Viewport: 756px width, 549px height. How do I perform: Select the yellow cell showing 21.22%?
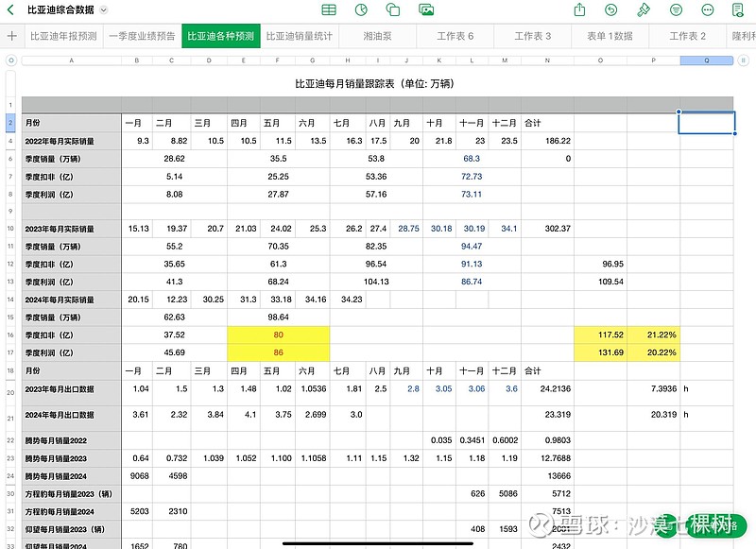pyautogui.click(x=653, y=335)
